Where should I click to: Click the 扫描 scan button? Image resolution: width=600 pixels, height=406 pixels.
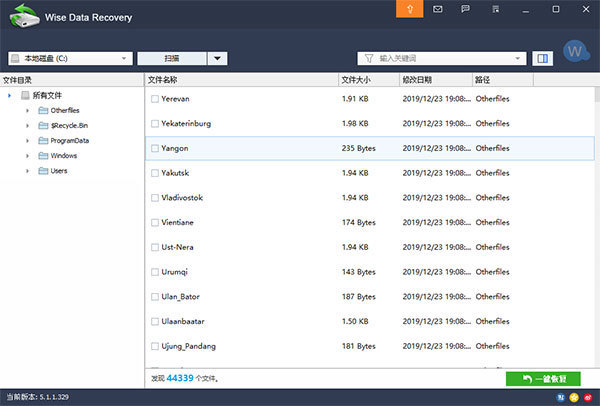172,59
